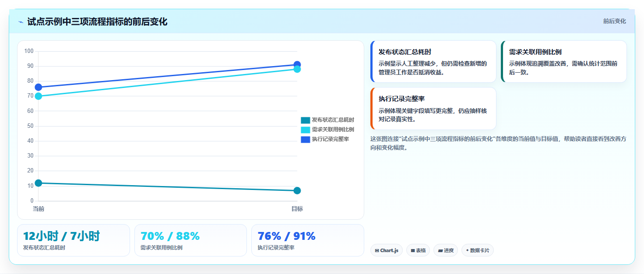
Task: Click the 执行记录完整率 point at 目标
Action: tap(297, 65)
